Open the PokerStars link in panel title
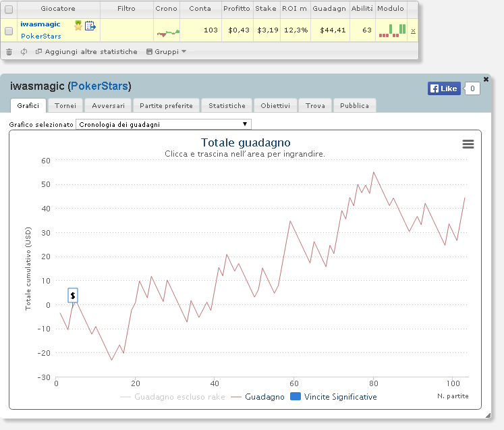The width and height of the screenshot is (504, 430). point(99,86)
